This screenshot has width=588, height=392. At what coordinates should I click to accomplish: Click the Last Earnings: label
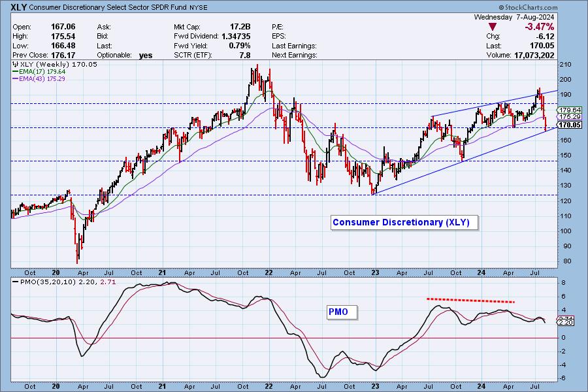point(294,46)
